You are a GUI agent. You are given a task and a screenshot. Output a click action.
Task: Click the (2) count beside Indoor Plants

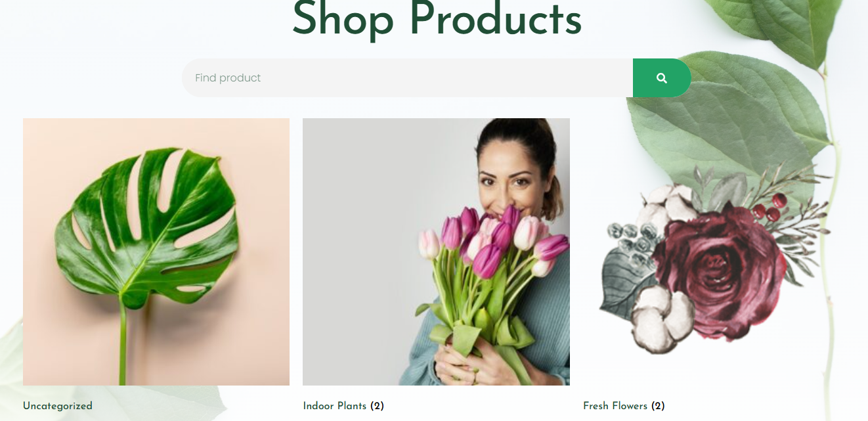pyautogui.click(x=377, y=406)
